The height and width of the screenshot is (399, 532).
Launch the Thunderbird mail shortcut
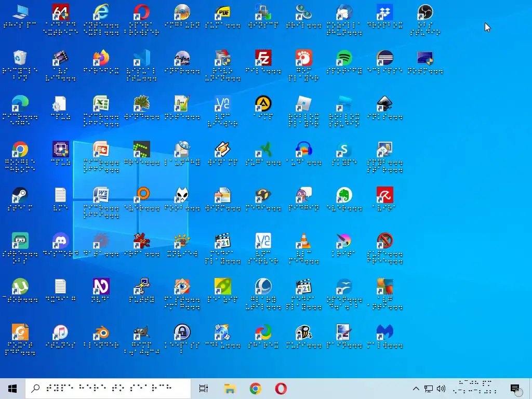tap(344, 12)
